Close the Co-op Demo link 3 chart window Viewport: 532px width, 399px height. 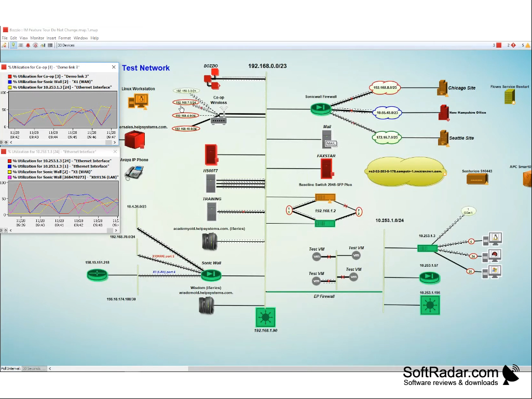point(114,67)
